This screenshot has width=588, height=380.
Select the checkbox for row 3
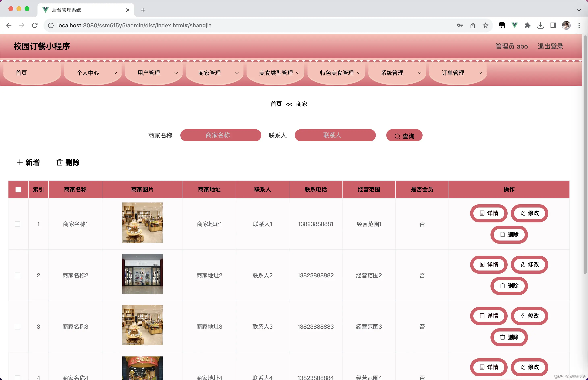click(x=18, y=327)
